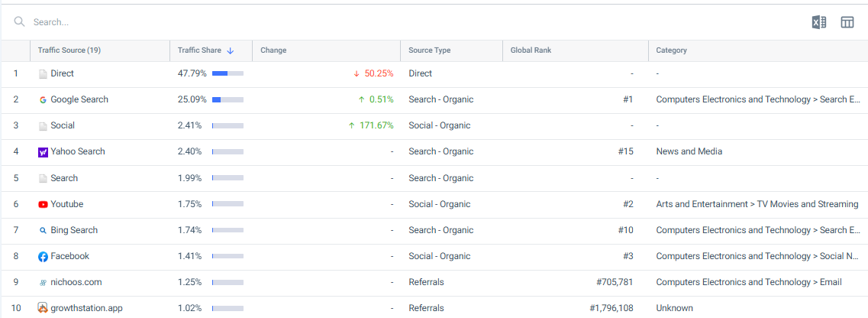This screenshot has width=868, height=318.
Task: Click Social - Organic type for Youtube
Action: 440,204
